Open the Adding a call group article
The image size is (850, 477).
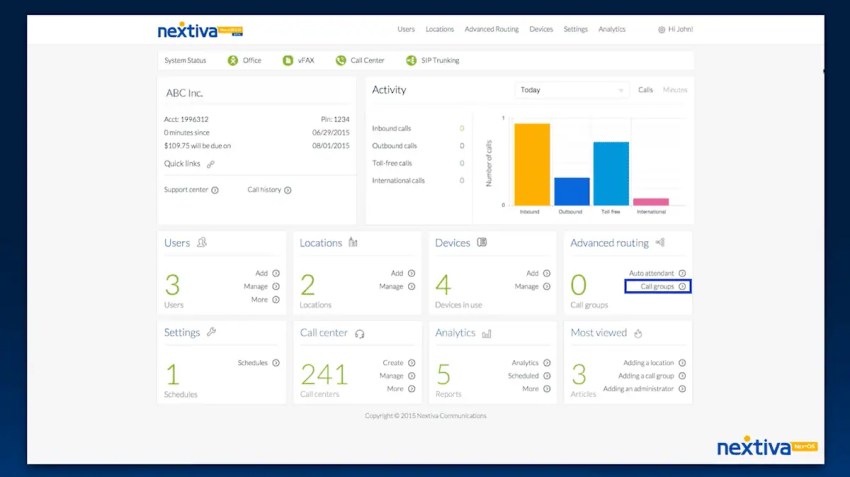click(652, 376)
